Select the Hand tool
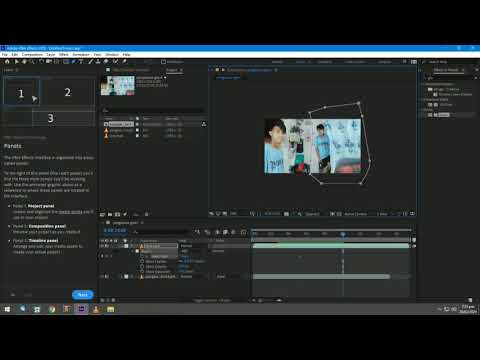This screenshot has height=360, width=480. click(x=24, y=62)
